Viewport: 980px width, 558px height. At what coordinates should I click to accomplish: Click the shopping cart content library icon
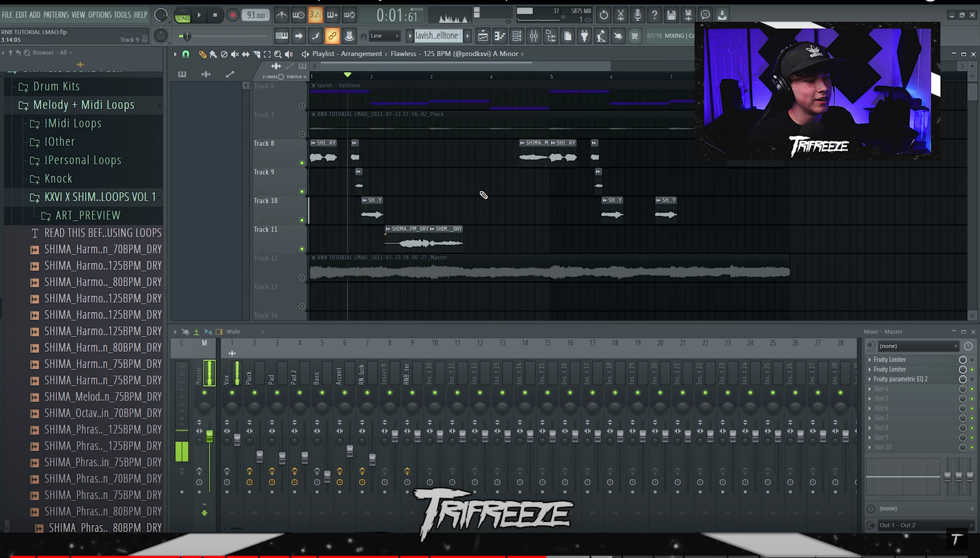point(634,36)
